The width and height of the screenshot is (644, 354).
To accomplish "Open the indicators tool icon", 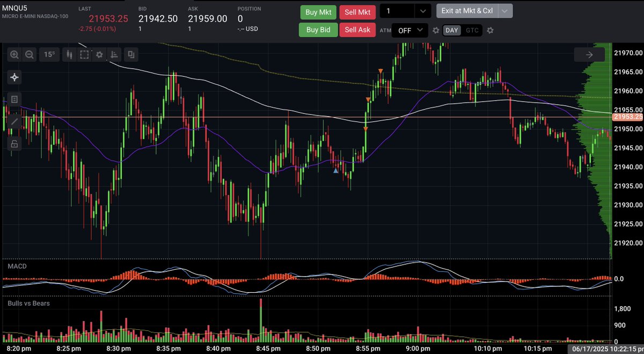I will (x=115, y=54).
